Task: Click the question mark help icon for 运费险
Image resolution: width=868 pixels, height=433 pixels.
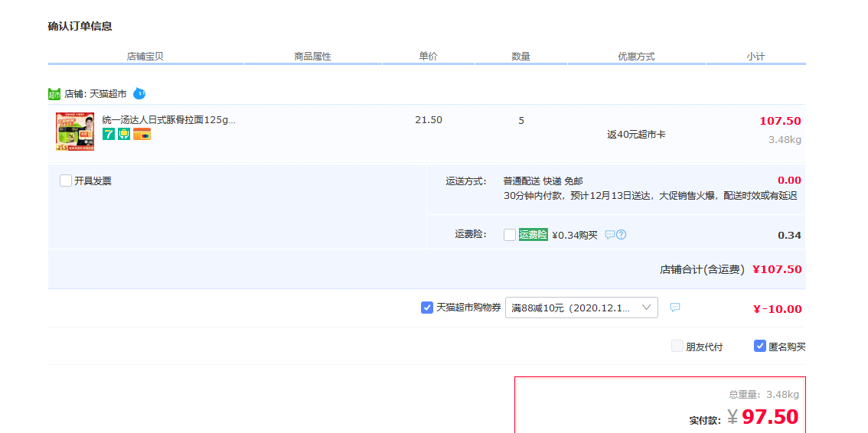Action: click(x=621, y=234)
